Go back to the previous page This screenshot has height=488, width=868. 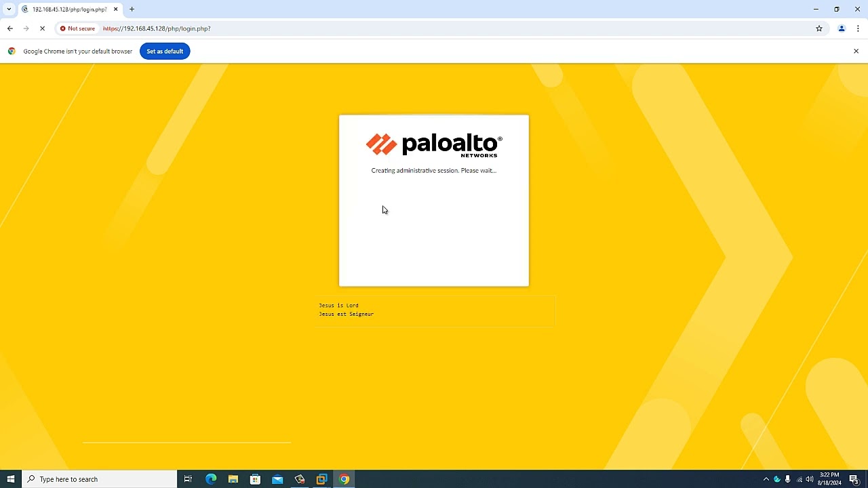[x=10, y=28]
